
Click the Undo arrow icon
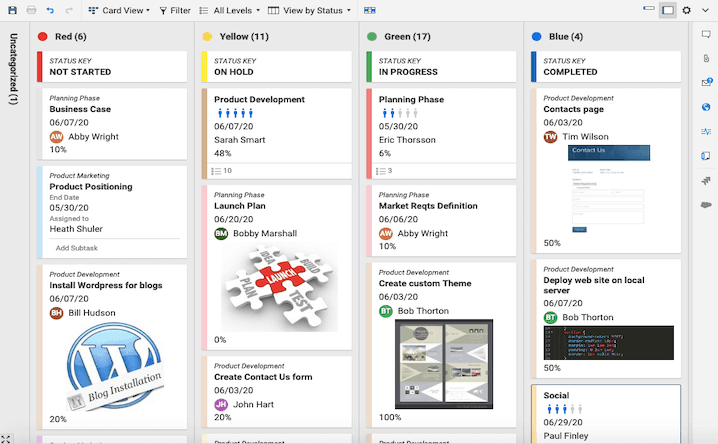click(x=50, y=10)
